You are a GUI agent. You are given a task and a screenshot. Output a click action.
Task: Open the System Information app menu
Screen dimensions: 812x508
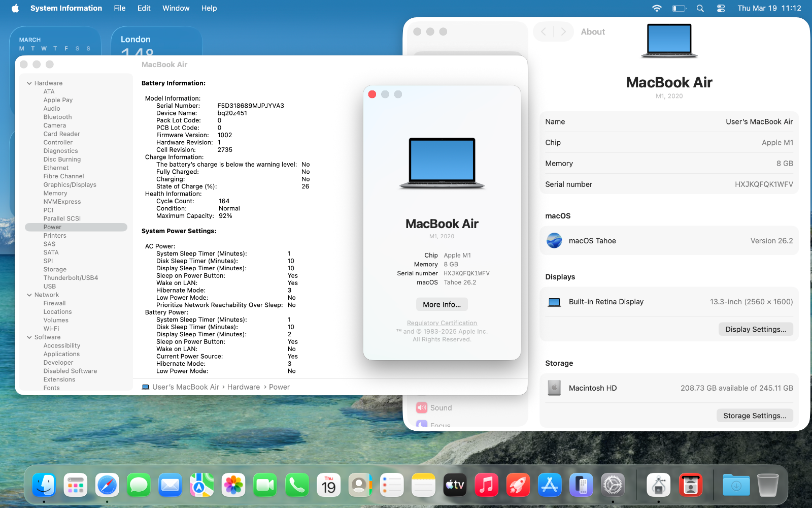66,8
